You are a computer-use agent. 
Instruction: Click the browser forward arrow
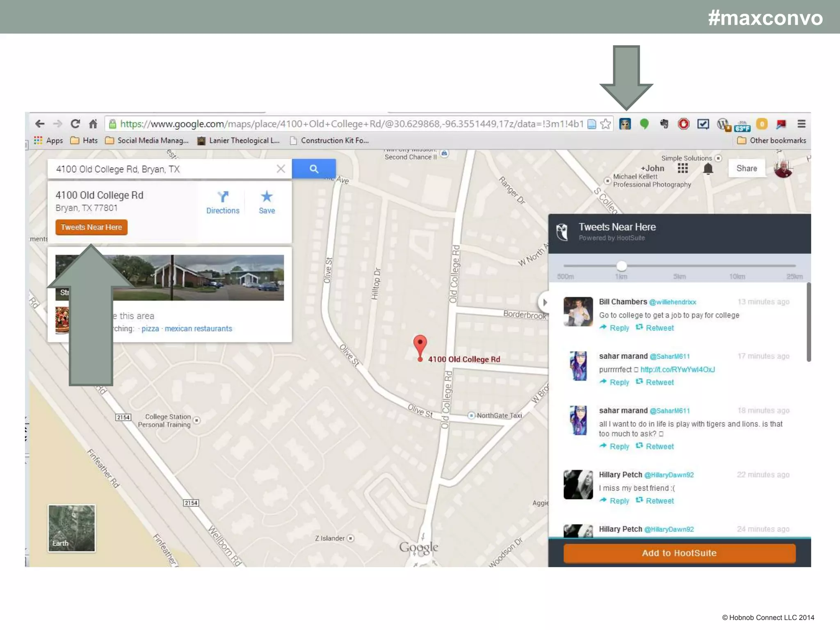click(x=58, y=123)
